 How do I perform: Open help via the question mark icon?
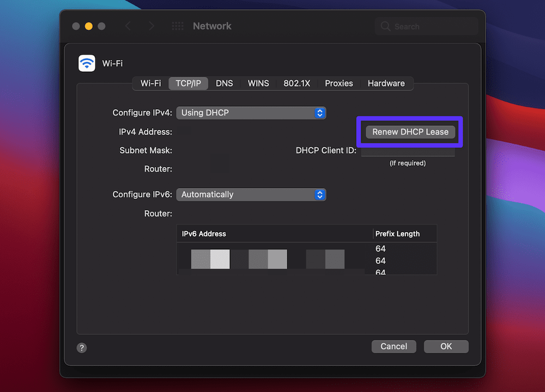pyautogui.click(x=82, y=347)
